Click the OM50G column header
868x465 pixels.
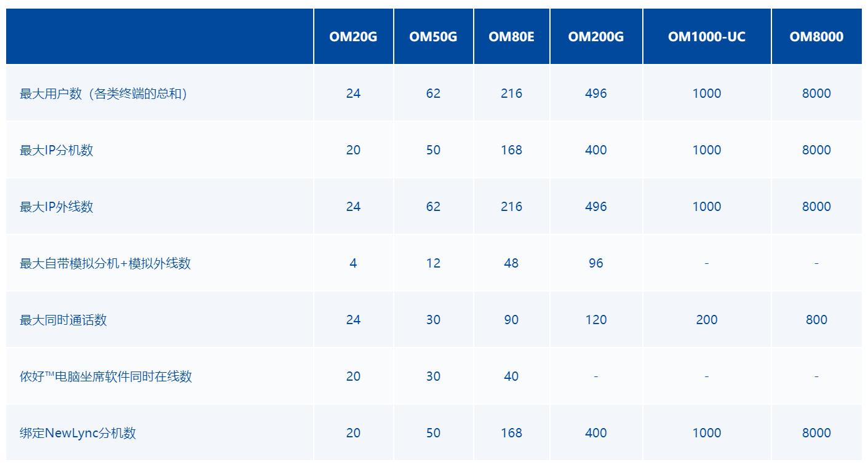pyautogui.click(x=433, y=37)
